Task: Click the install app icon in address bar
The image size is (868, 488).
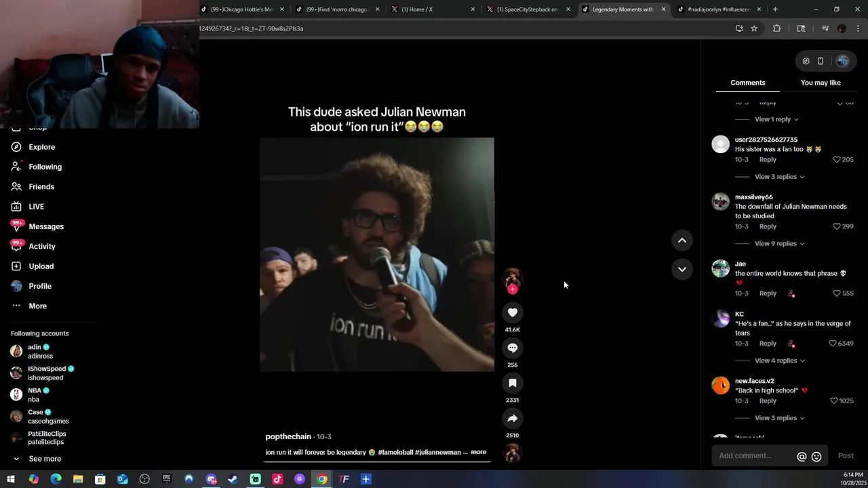Action: pyautogui.click(x=739, y=28)
